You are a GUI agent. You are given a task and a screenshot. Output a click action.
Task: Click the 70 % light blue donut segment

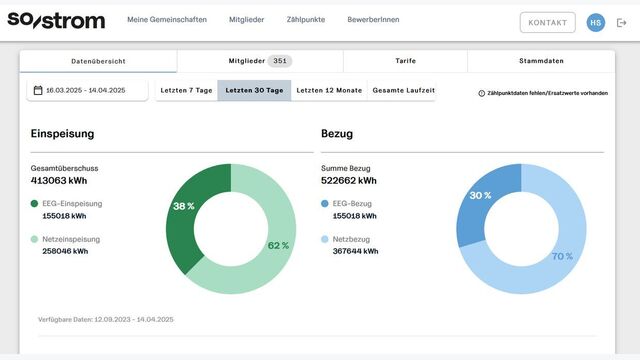[562, 256]
